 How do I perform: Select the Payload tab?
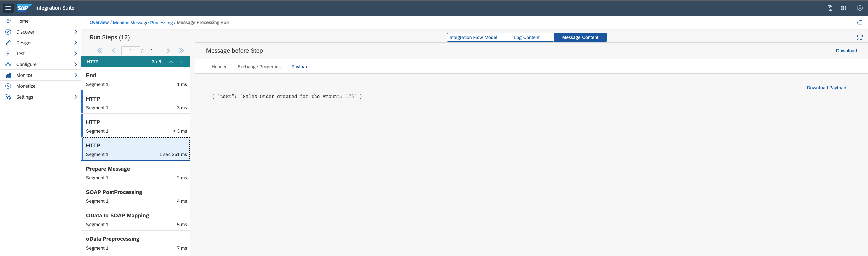[x=300, y=67]
